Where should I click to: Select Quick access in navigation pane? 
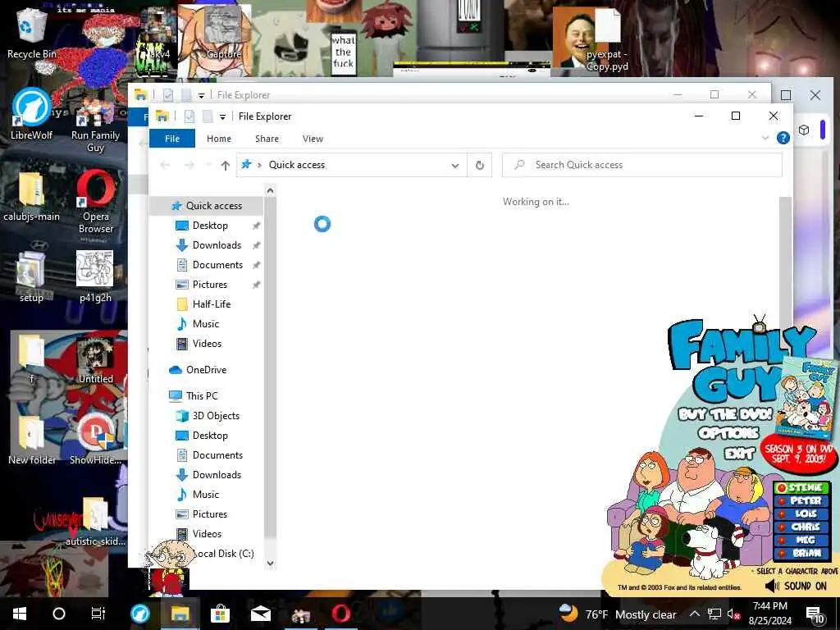tap(206, 206)
